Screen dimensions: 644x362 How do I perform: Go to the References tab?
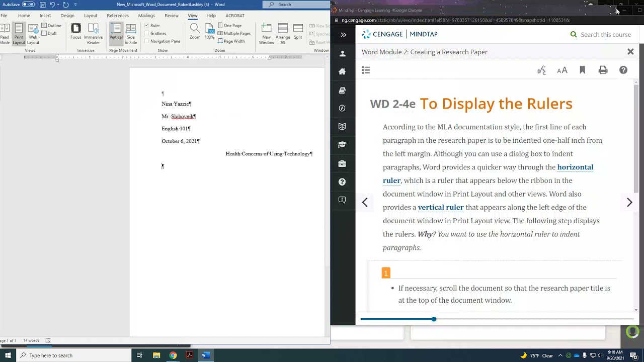(118, 16)
